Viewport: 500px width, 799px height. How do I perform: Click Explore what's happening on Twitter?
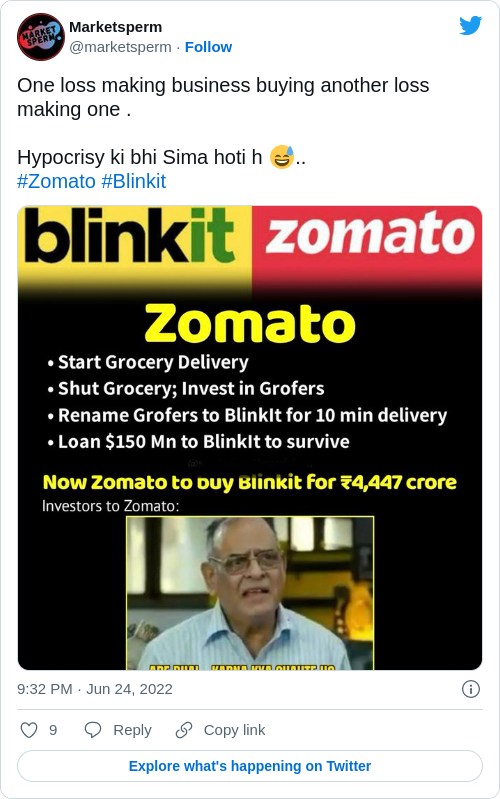pyautogui.click(x=250, y=766)
